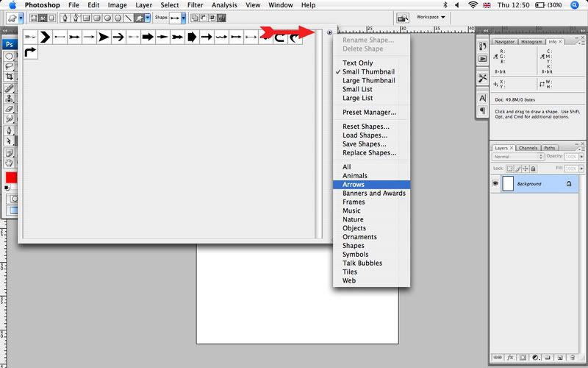Viewport: 588px width, 368px height.
Task: Choose Arrows from the shape list menu
Action: click(x=354, y=185)
